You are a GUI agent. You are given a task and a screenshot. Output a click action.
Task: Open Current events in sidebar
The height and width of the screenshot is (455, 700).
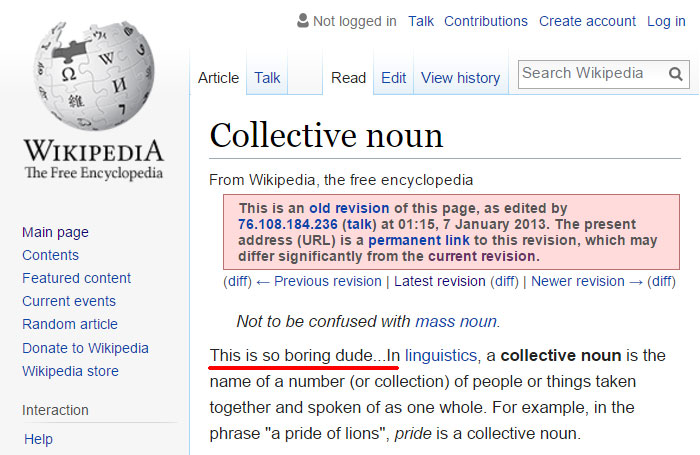69,301
